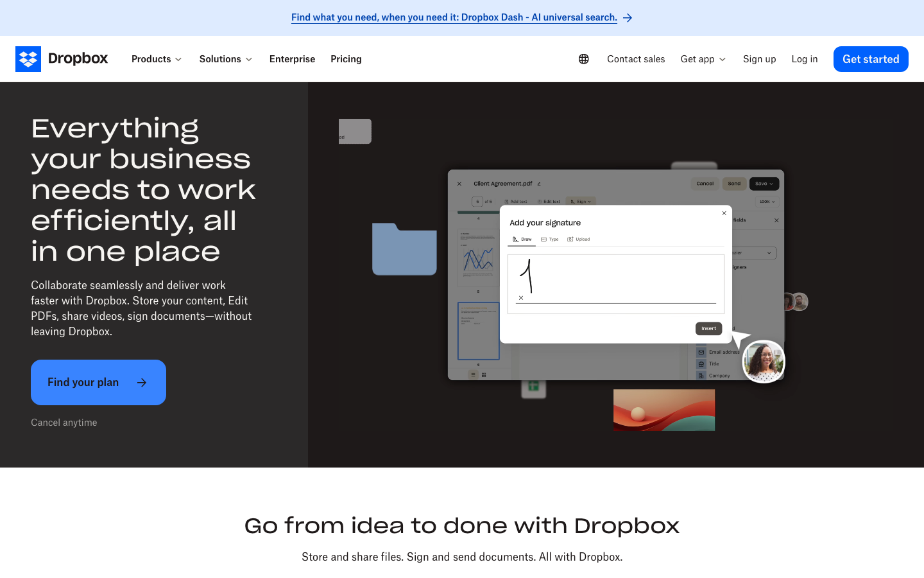
Task: Open the 100% zoom dropdown
Action: (767, 202)
